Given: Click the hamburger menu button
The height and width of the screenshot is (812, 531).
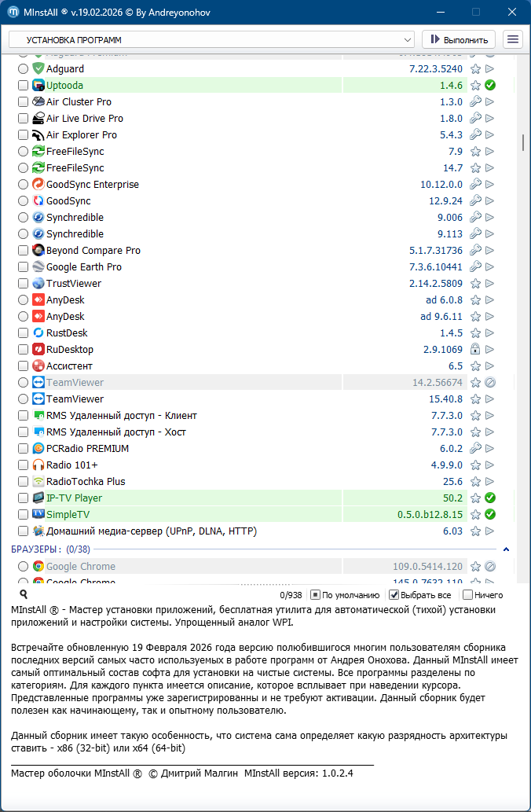Looking at the screenshot, I should pos(513,39).
